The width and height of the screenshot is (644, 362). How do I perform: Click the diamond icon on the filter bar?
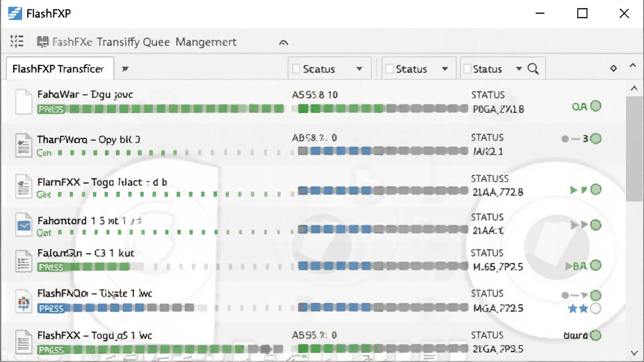[x=613, y=68]
